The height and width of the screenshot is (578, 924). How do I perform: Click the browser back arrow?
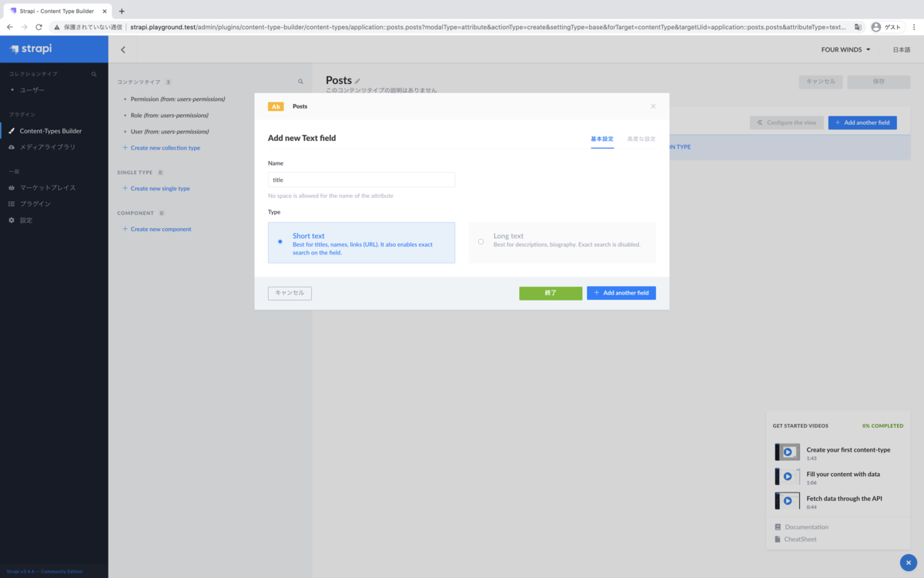tap(9, 27)
